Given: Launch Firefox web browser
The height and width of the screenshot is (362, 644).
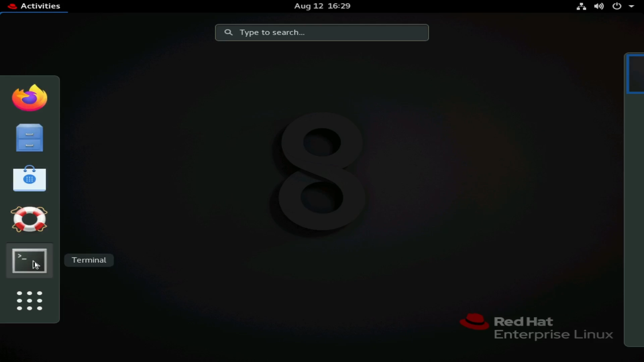Looking at the screenshot, I should coord(29,97).
